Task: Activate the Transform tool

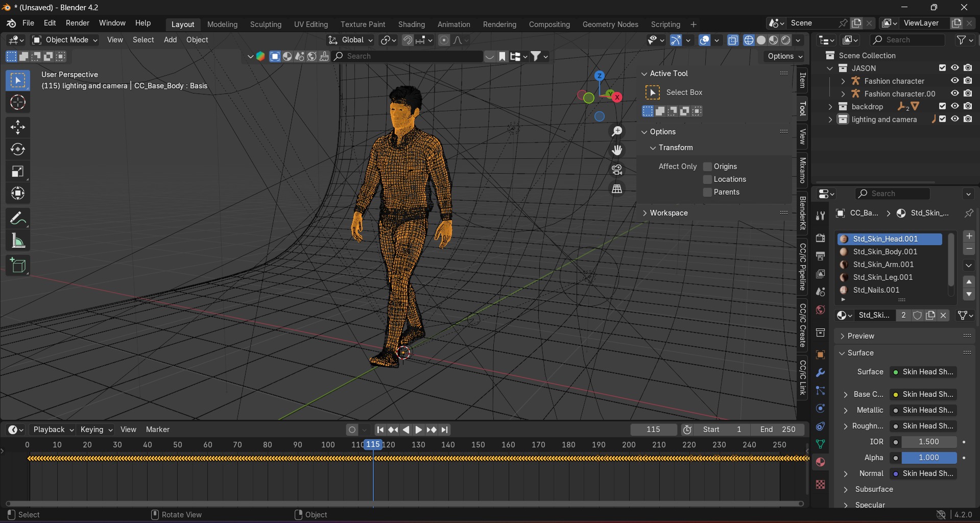Action: click(18, 194)
